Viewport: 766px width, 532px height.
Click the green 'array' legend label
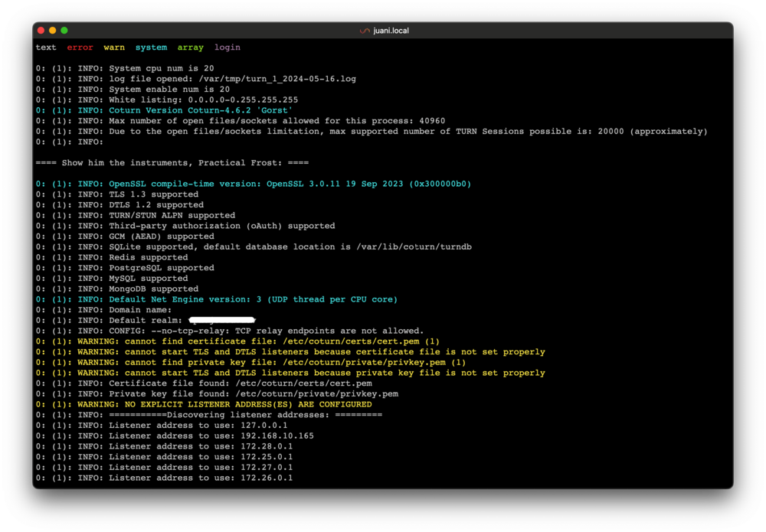coord(191,47)
